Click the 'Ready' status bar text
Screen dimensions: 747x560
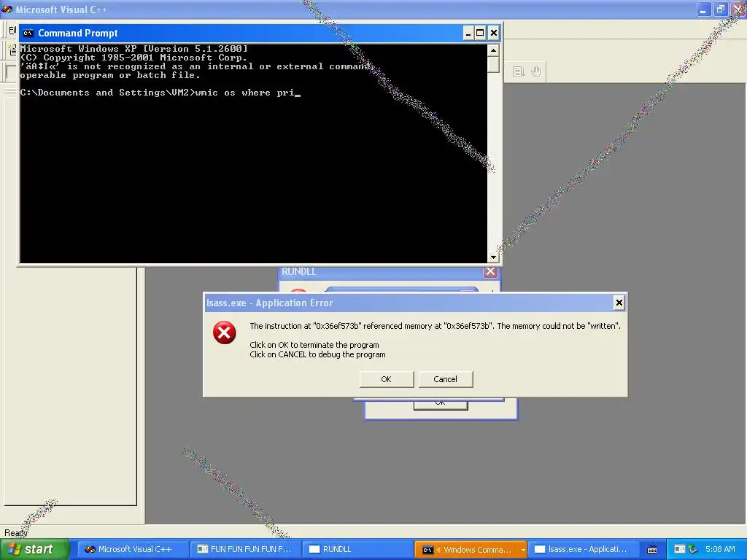(x=16, y=533)
